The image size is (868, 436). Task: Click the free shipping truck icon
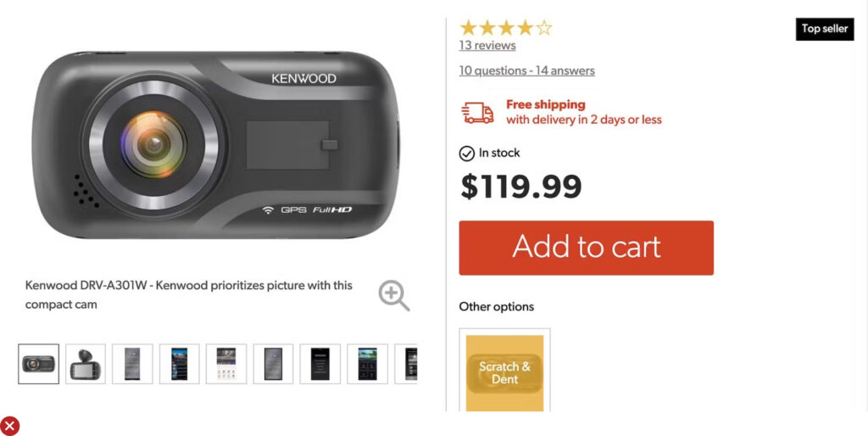(477, 113)
